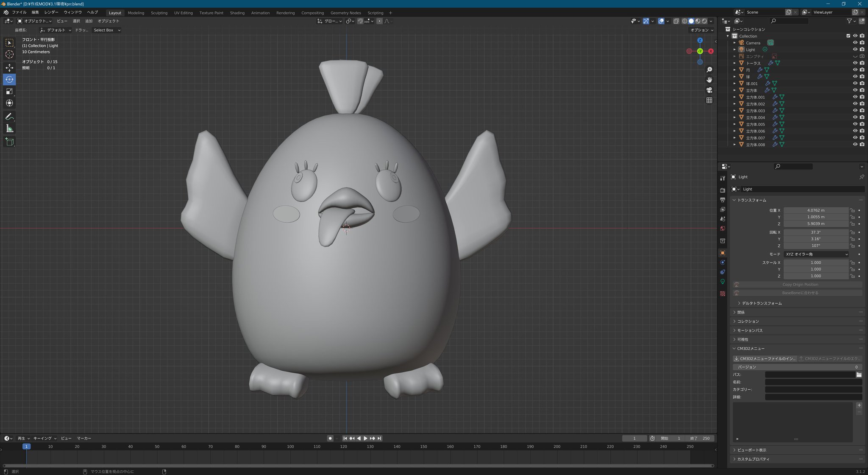Image resolution: width=868 pixels, height=475 pixels.
Task: Hide Camera in viewport via eye icon
Action: pos(855,43)
